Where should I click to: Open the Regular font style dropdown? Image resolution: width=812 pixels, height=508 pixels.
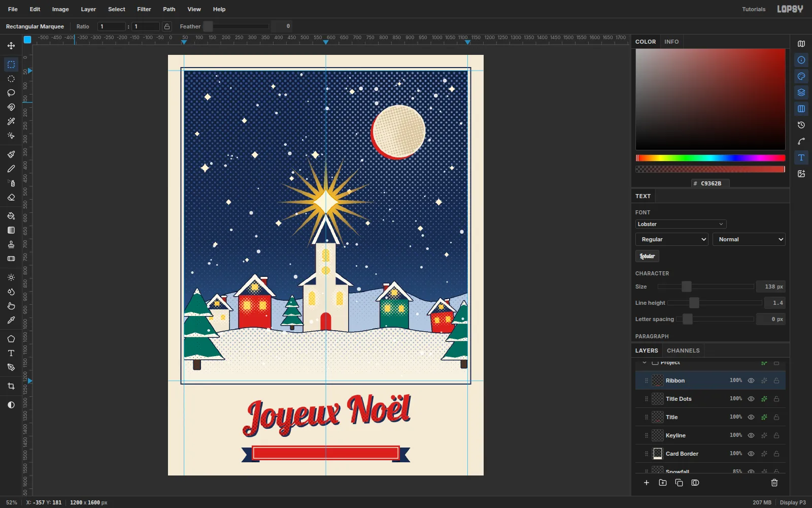point(672,239)
